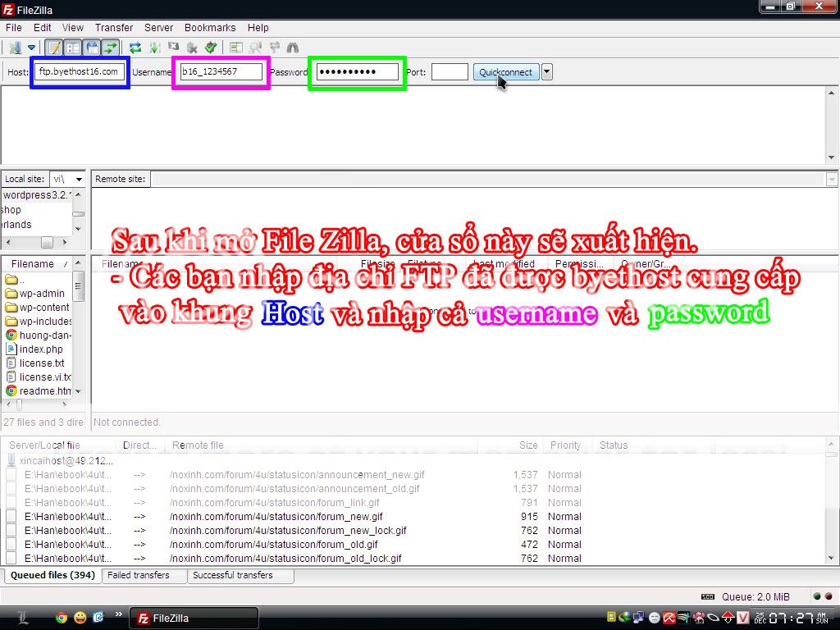840x630 pixels.
Task: Click the Host input field
Action: [80, 72]
